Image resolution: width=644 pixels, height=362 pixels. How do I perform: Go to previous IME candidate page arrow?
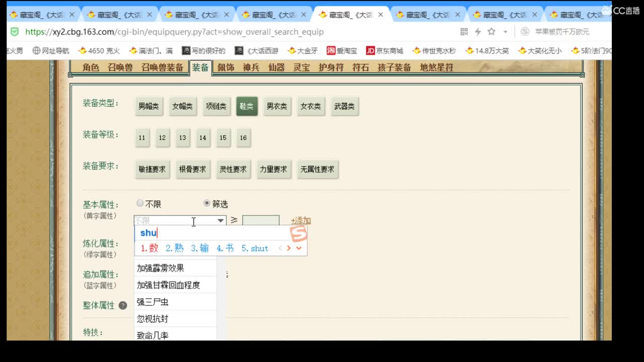280,248
